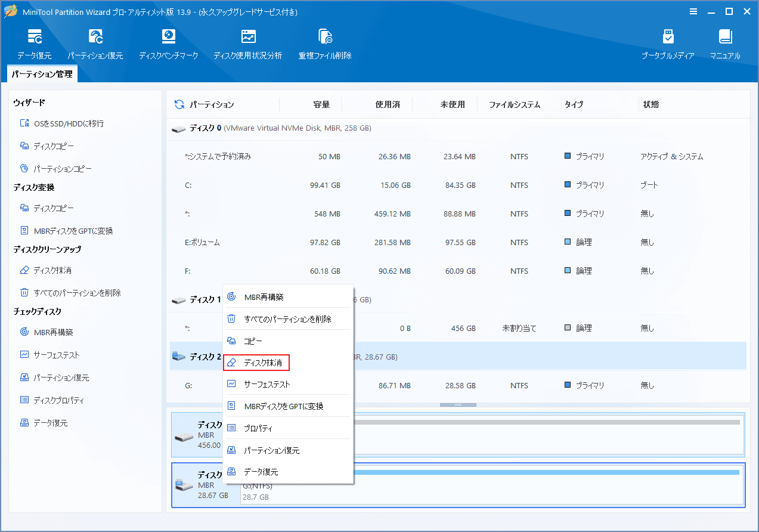Choose OSをSSD/HDDに移行 wizard
The image size is (759, 532).
click(62, 123)
